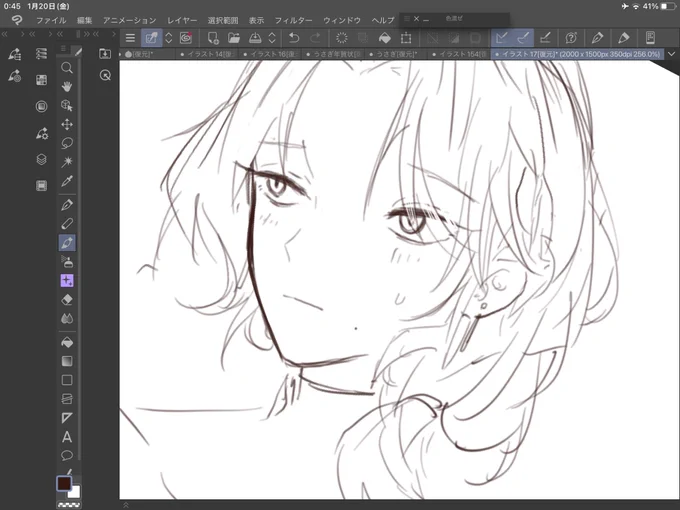Toggle Snap to Grid
Image resolution: width=680 pixels, height=510 pixels.
click(x=545, y=38)
